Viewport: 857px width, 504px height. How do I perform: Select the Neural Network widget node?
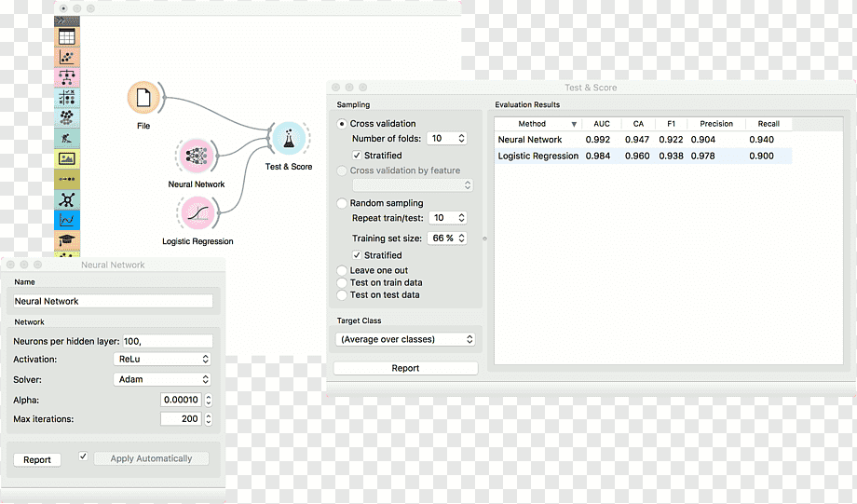(197, 156)
